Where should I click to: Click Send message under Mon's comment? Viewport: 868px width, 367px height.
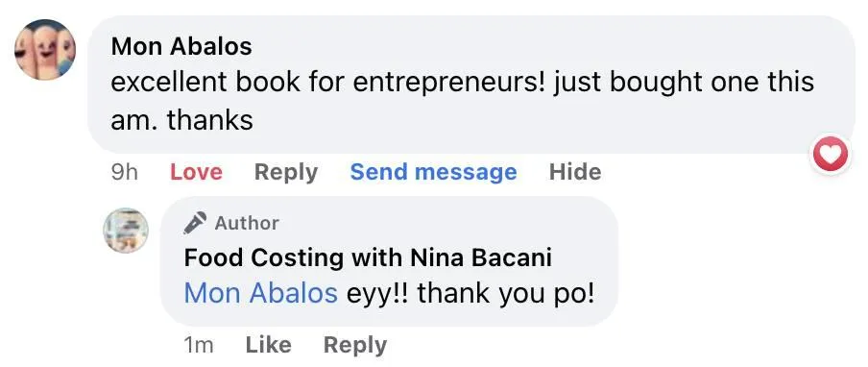[x=433, y=172]
